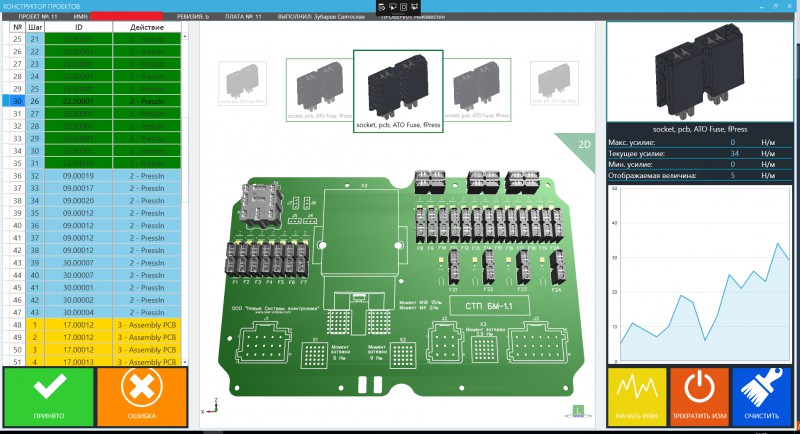
Task: Click the № column header
Action: pyautogui.click(x=18, y=27)
